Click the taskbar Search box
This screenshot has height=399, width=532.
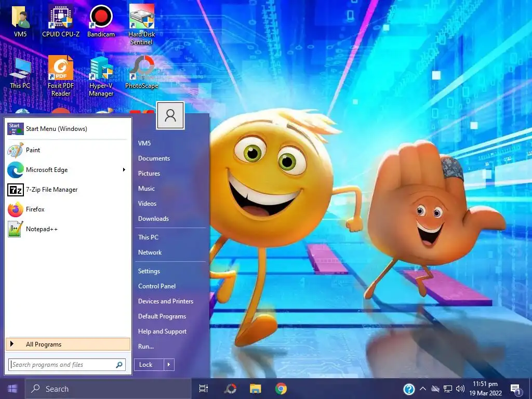click(x=108, y=389)
